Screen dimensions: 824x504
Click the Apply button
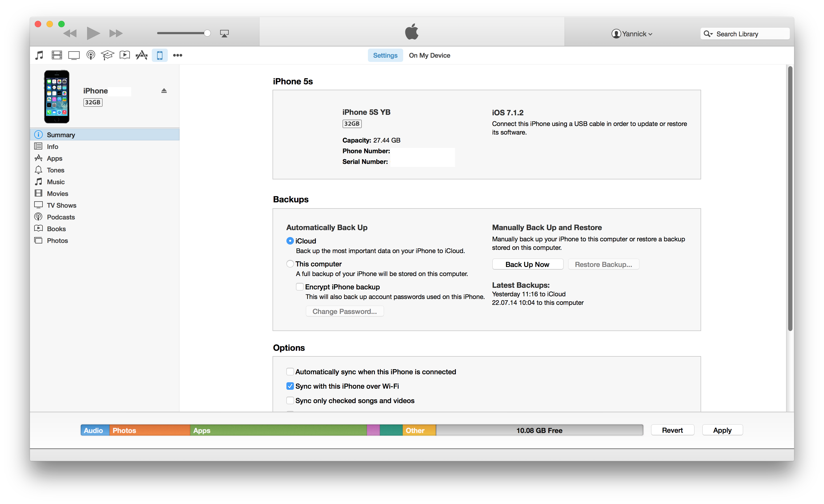[x=722, y=430]
